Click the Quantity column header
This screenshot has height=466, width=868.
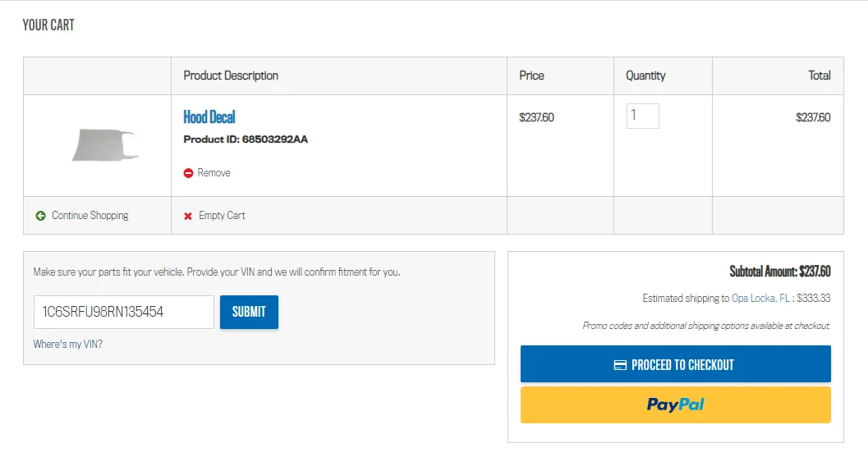point(645,75)
